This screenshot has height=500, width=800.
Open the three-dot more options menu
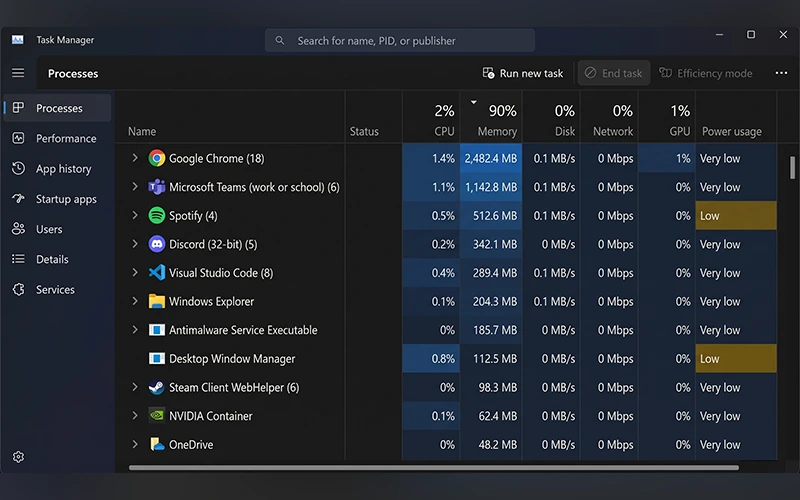pyautogui.click(x=781, y=73)
